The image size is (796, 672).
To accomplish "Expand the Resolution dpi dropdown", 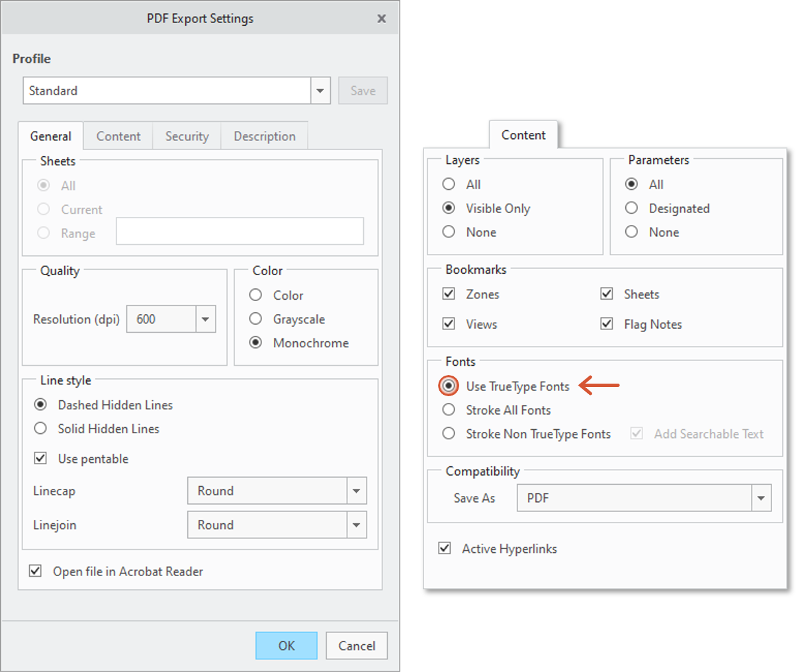I will pos(205,319).
